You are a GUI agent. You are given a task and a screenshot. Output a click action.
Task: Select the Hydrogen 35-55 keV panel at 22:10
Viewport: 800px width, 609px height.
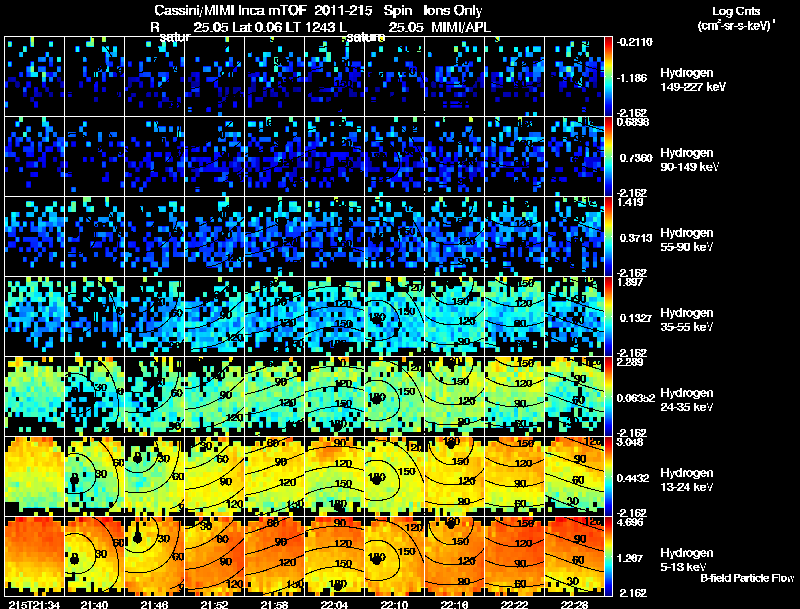click(395, 317)
